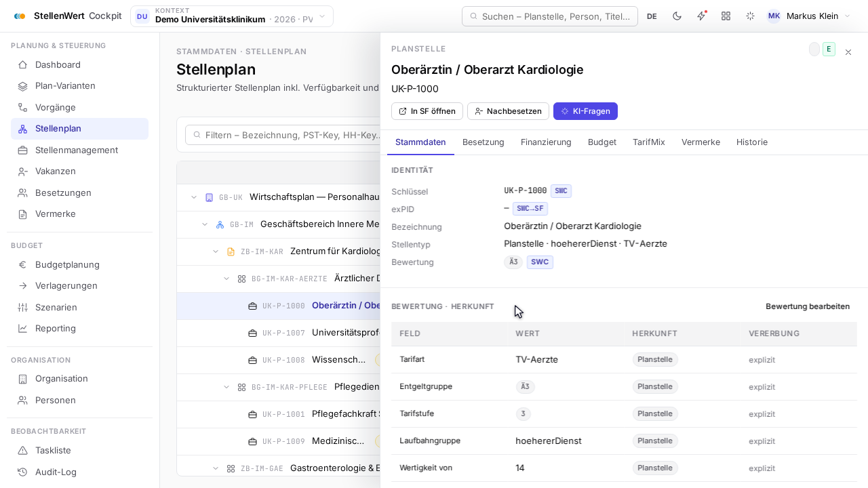Click the green E badge in panel header
Screen dimensions: 868x488
(829, 49)
